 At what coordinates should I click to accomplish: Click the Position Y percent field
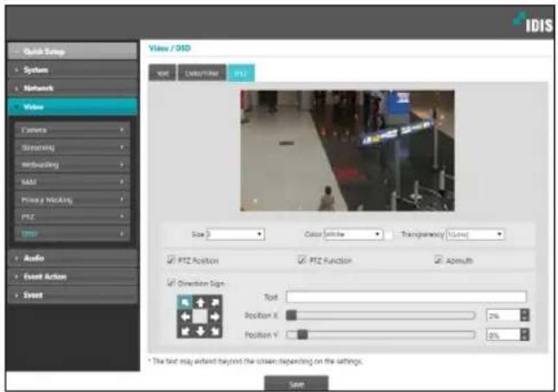coord(504,334)
